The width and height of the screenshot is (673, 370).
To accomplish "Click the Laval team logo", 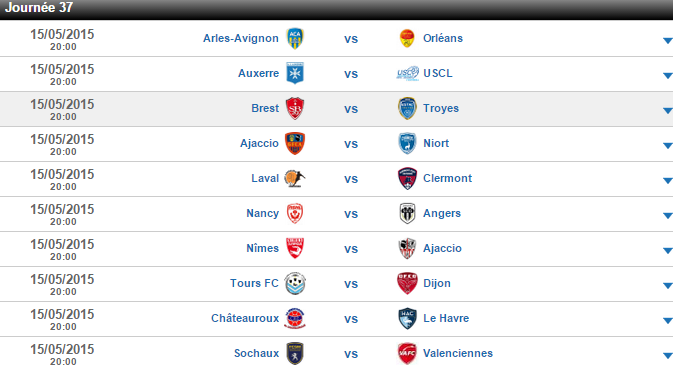I will [294, 178].
